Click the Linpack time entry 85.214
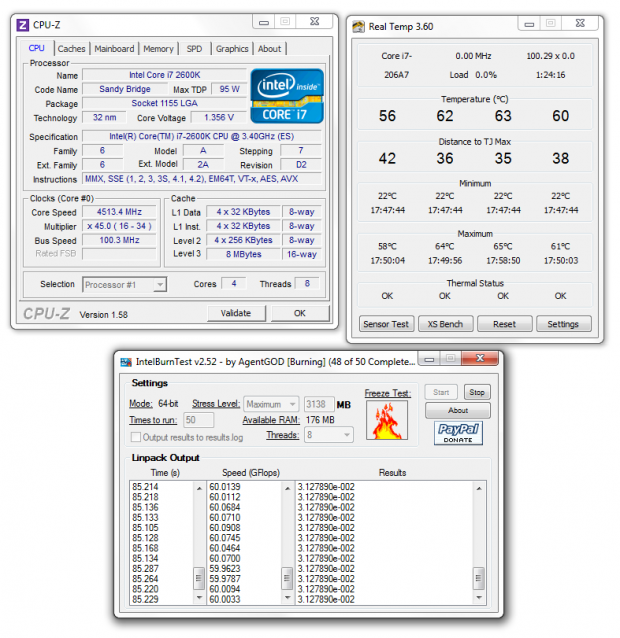The height and width of the screenshot is (638, 620). click(x=145, y=487)
